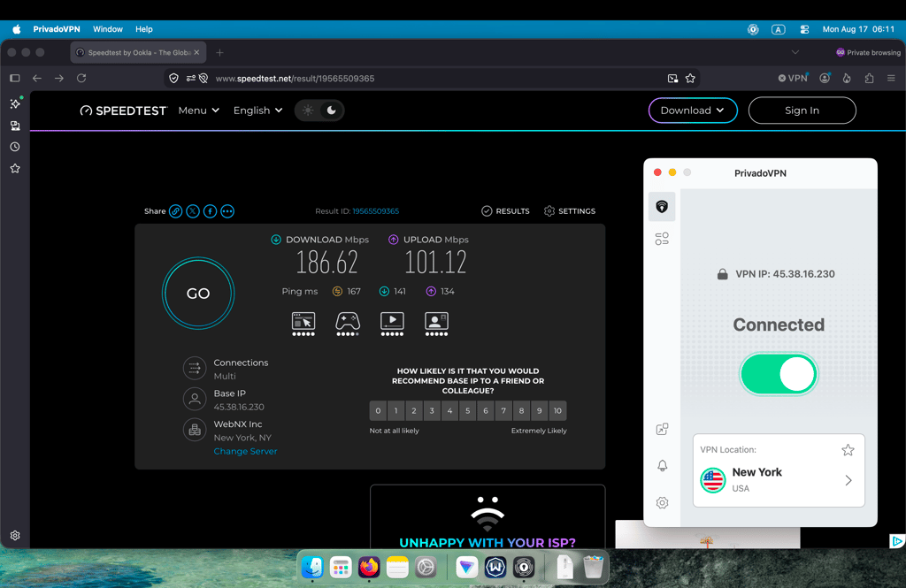The image size is (906, 588).
Task: Bookmark this page with the star icon
Action: coord(690,78)
